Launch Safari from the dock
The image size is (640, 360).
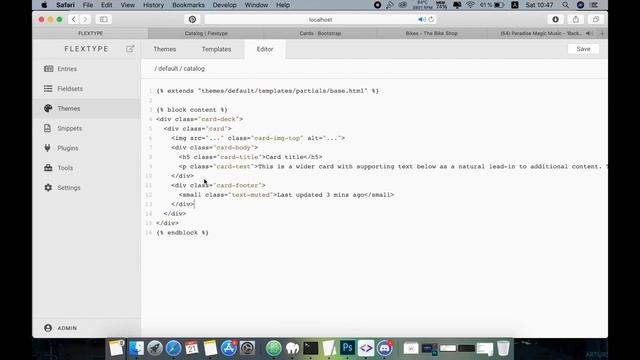[x=173, y=348]
